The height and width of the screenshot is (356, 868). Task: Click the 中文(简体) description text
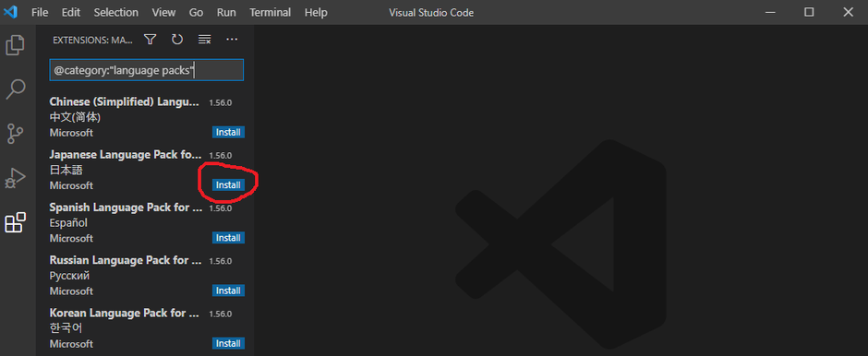tap(75, 117)
